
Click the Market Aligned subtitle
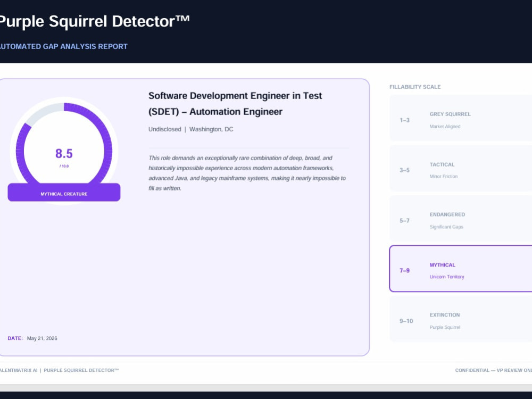(445, 127)
